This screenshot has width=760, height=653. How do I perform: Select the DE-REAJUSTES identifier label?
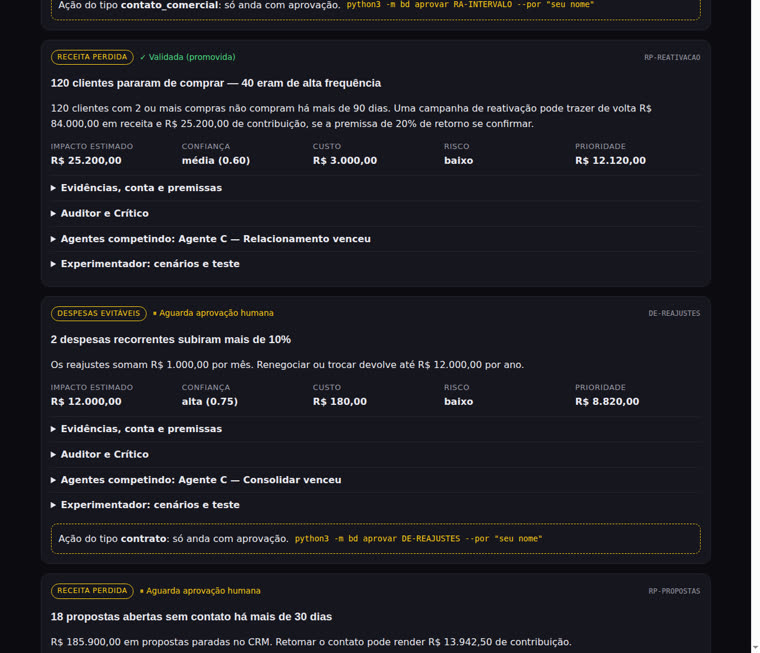tap(674, 314)
